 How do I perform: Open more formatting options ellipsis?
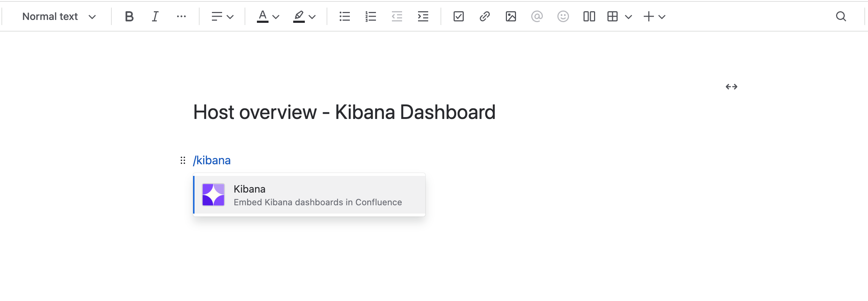[x=181, y=16]
